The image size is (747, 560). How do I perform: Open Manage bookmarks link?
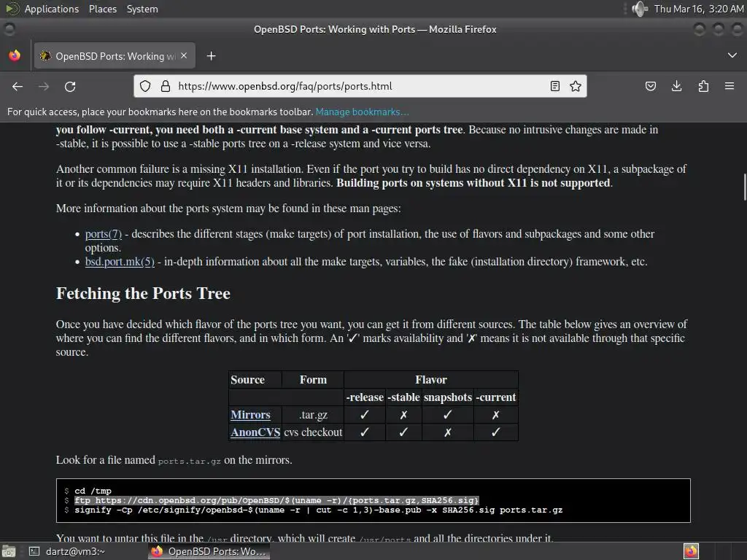point(362,112)
